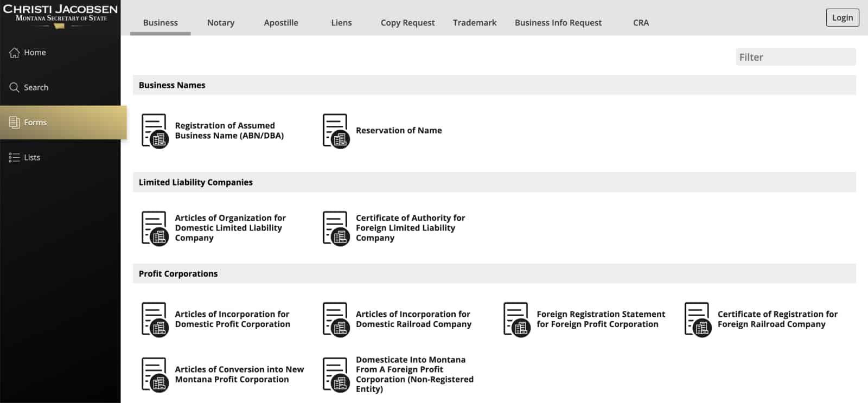Click the Search label in sidebar

click(x=36, y=87)
